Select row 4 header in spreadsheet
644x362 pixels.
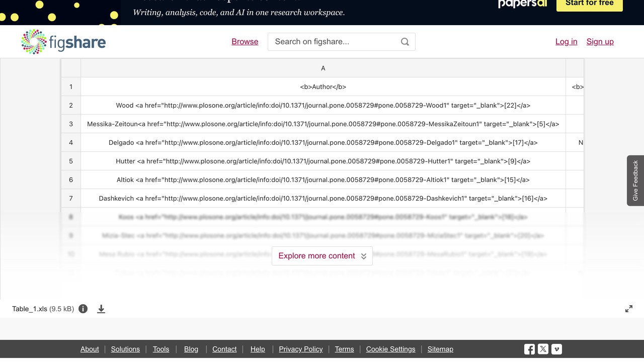71,142
